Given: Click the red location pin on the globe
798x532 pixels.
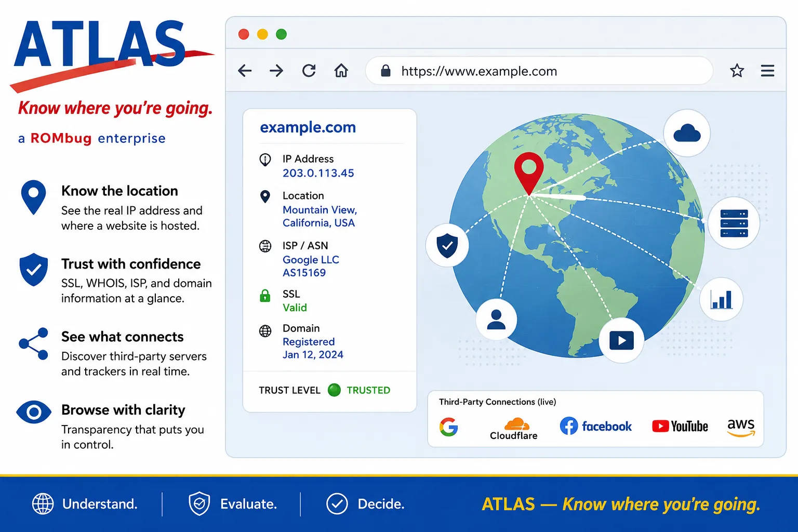Looking at the screenshot, I should [x=529, y=174].
